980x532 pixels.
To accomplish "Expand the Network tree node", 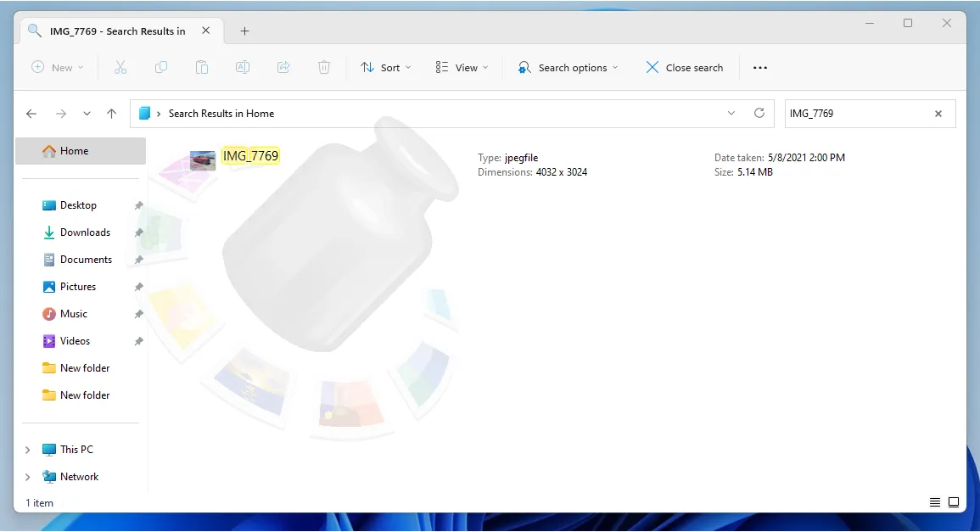I will pyautogui.click(x=27, y=477).
